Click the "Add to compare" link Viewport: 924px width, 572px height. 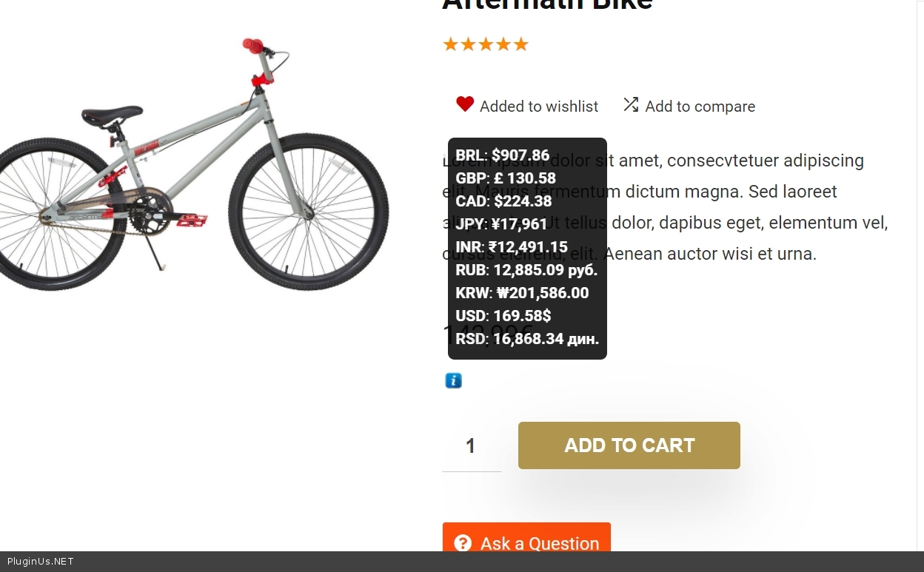(x=700, y=107)
